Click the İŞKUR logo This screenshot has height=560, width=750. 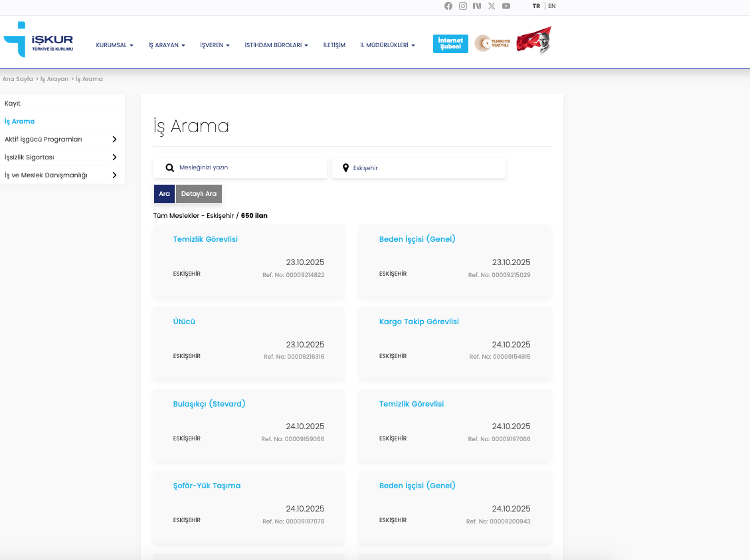[39, 39]
